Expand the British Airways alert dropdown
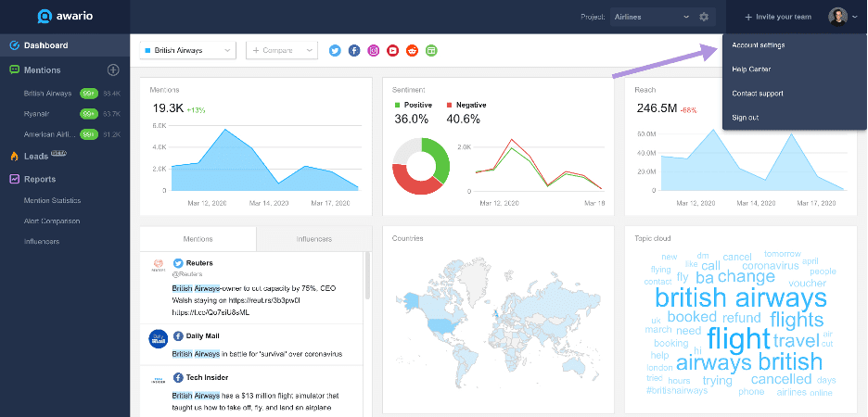Image resolution: width=868 pixels, height=417 pixels. pyautogui.click(x=187, y=50)
